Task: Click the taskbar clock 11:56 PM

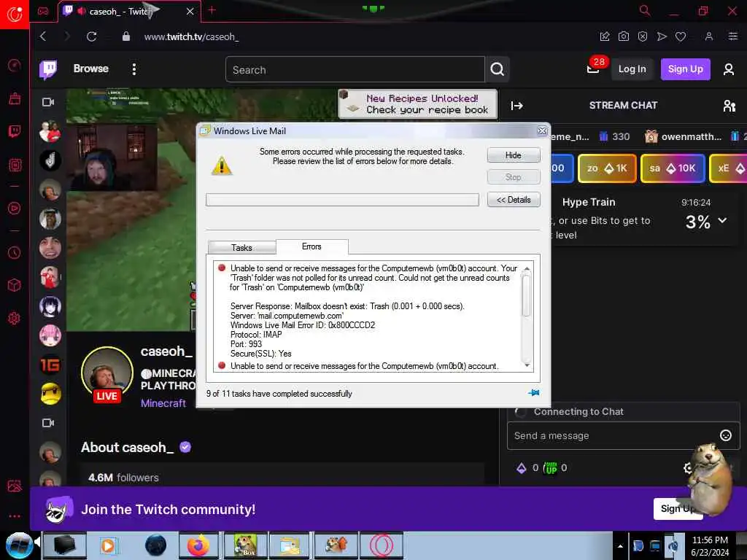Action: tap(710, 545)
